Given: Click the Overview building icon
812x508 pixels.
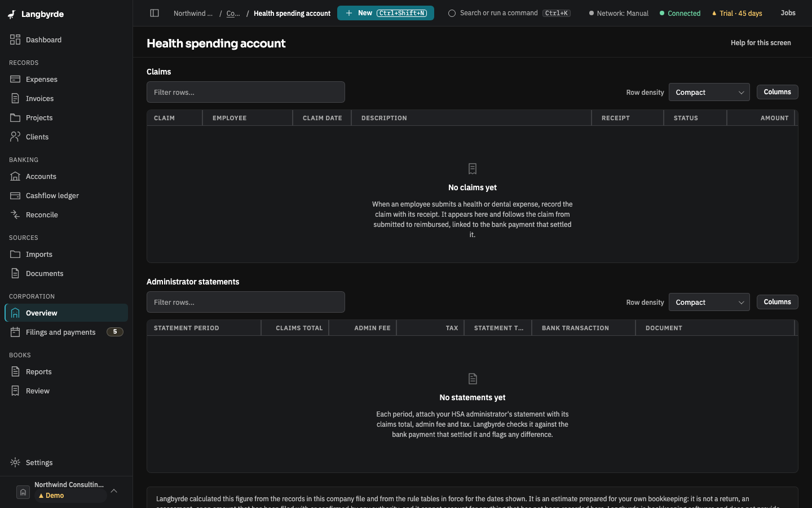Looking at the screenshot, I should click(15, 313).
